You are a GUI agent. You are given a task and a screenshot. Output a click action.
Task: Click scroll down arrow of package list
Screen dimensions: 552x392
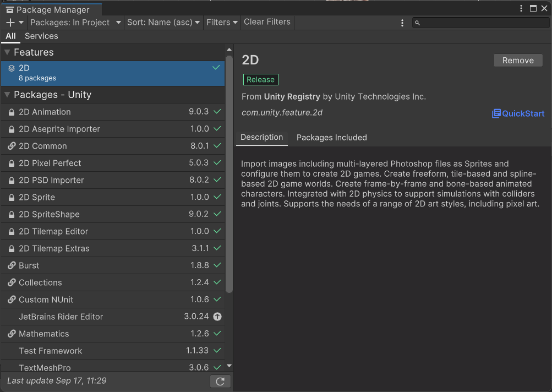tap(229, 366)
